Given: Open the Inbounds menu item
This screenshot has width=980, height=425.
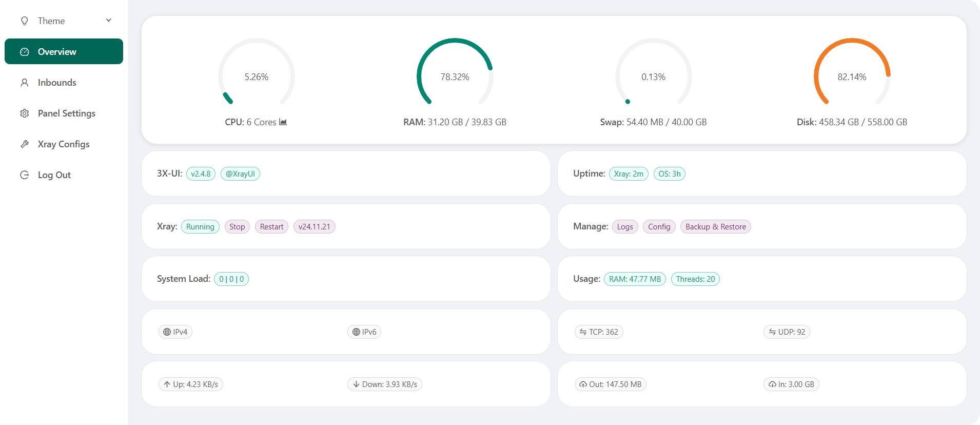Looking at the screenshot, I should [x=57, y=83].
